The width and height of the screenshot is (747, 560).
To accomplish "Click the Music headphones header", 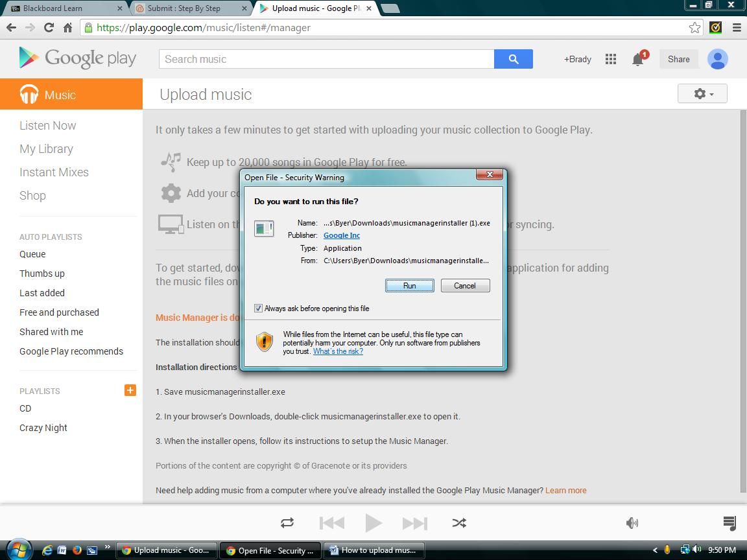I will point(71,94).
